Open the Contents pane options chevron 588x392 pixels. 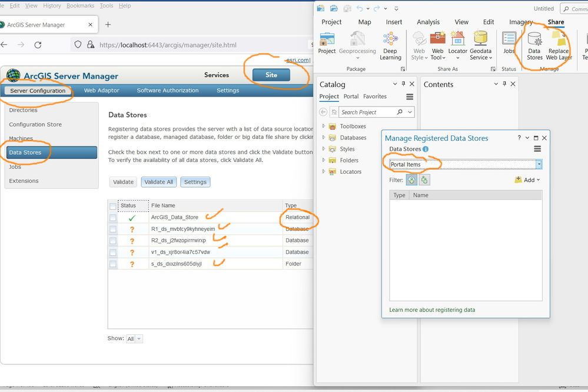tap(496, 84)
